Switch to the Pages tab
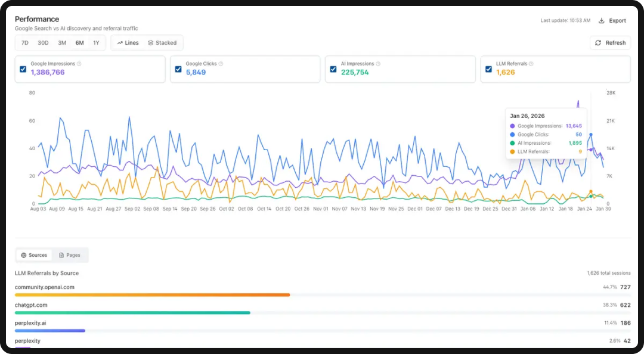Image resolution: width=644 pixels, height=354 pixels. (70, 254)
